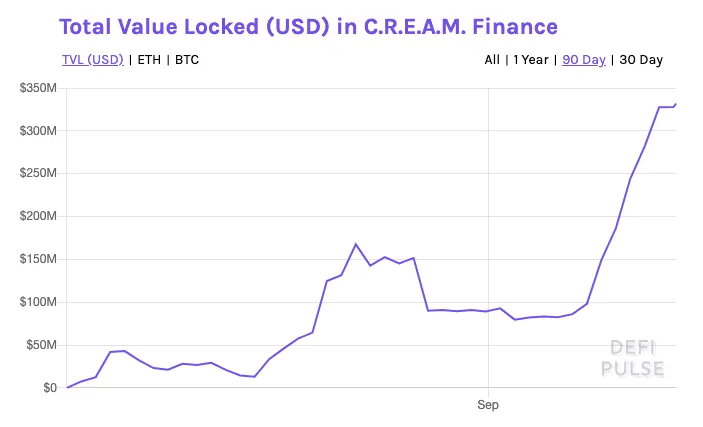Select the TVL (USD) view link
703x427 pixels.
click(x=92, y=60)
